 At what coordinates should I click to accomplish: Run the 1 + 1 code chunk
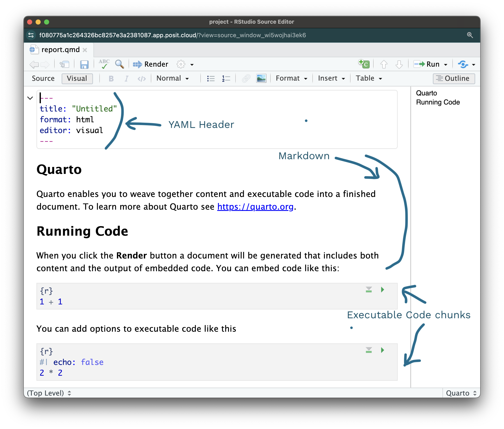click(382, 290)
